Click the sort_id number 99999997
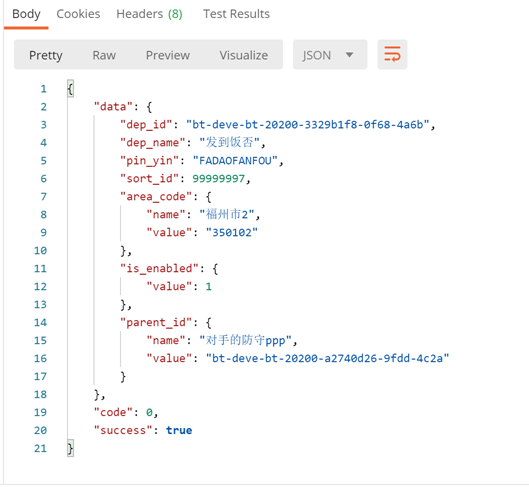 click(x=219, y=178)
